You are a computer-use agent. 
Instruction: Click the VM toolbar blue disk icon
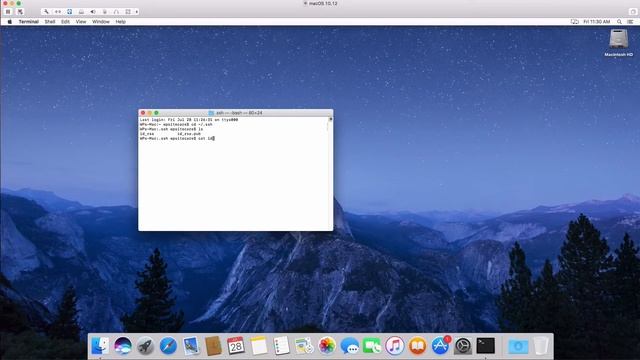(x=69, y=12)
